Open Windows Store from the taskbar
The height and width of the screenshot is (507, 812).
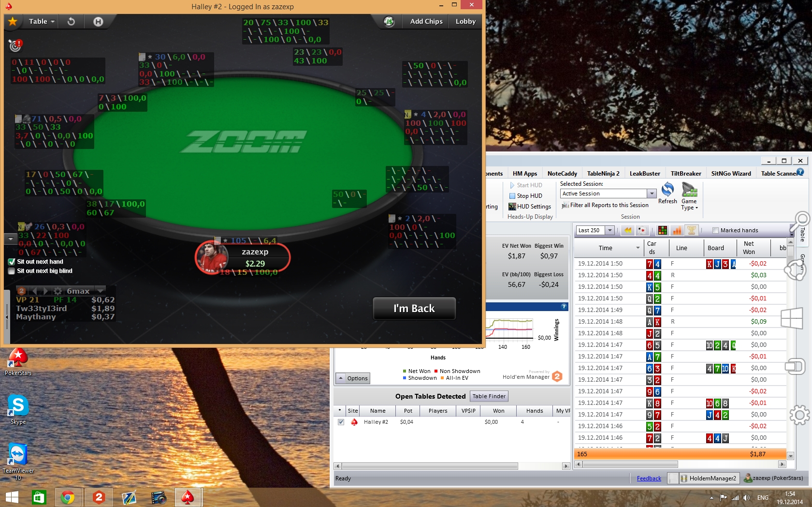pyautogui.click(x=39, y=497)
